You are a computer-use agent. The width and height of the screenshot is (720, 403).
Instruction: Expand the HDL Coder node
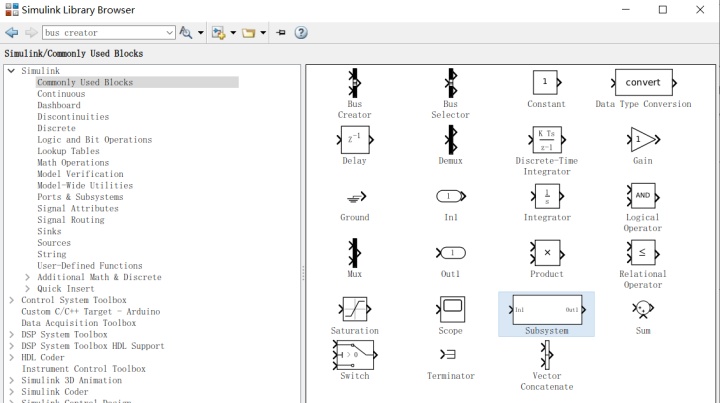[x=11, y=358]
